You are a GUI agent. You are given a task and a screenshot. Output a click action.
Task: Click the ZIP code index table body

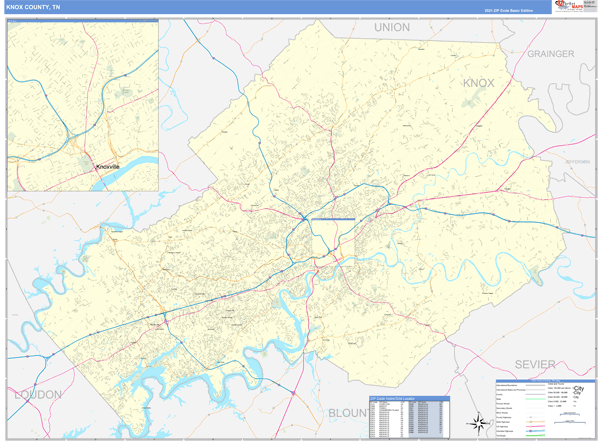pos(409,419)
